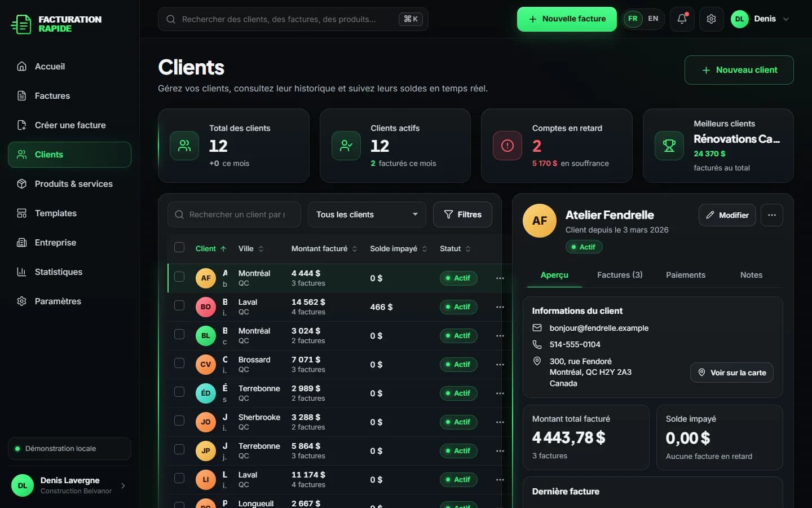Click the phone icon beside 514-555-0104
812x508 pixels.
537,344
